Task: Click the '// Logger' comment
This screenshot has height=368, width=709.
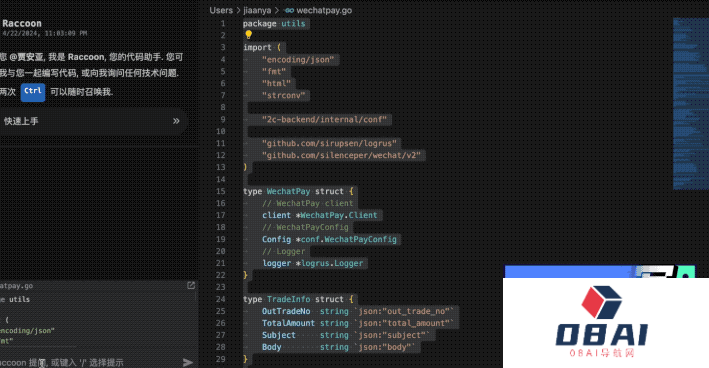Action: click(x=284, y=251)
